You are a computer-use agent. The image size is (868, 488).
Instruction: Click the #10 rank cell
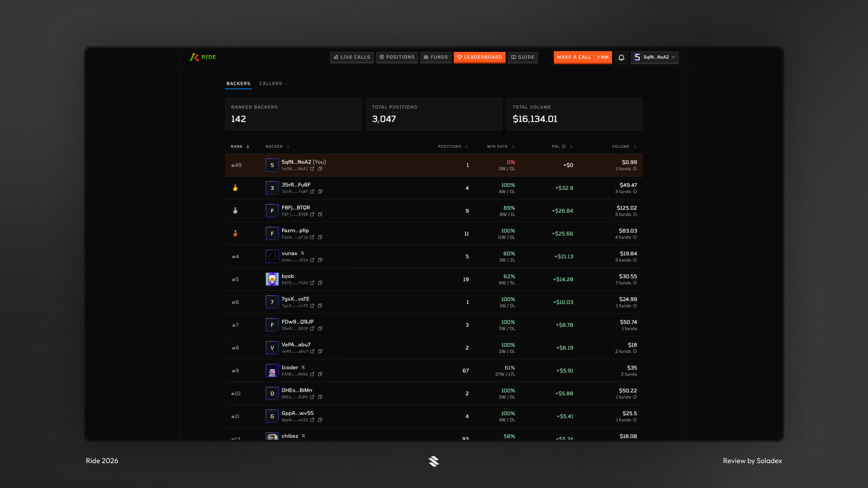[236, 394]
